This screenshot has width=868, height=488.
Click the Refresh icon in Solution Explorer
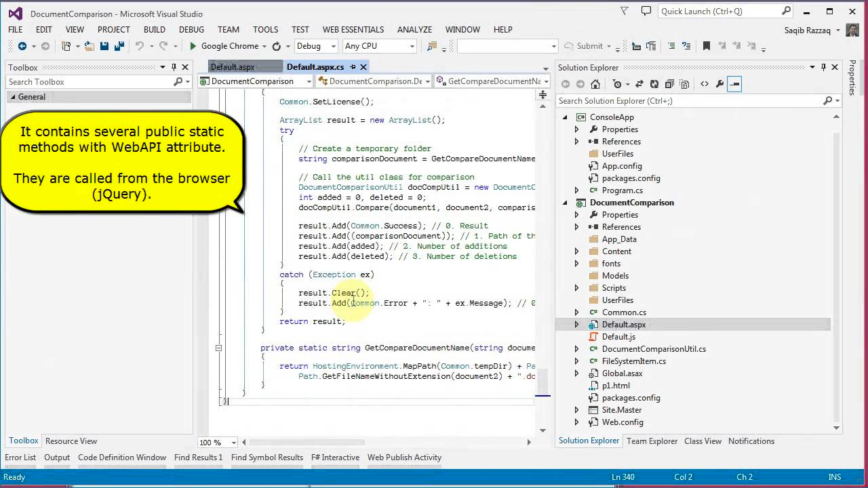(x=654, y=84)
